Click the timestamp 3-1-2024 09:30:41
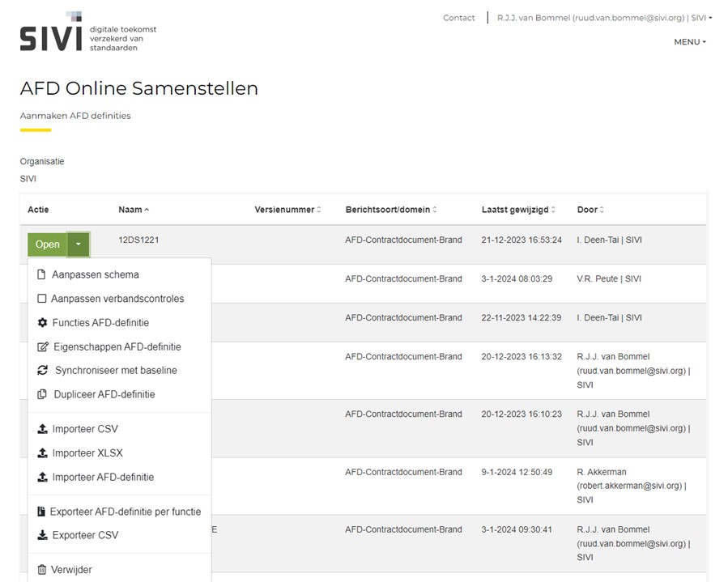 click(517, 529)
